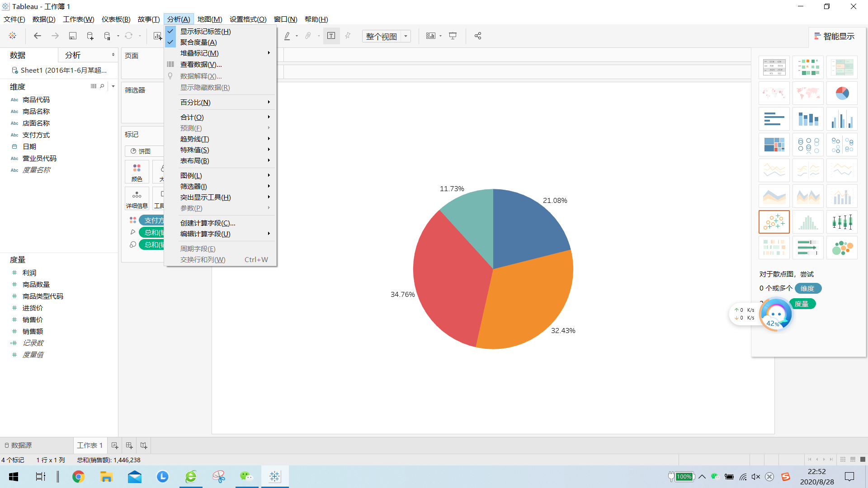Click the 日期 dimension field

coord(29,146)
